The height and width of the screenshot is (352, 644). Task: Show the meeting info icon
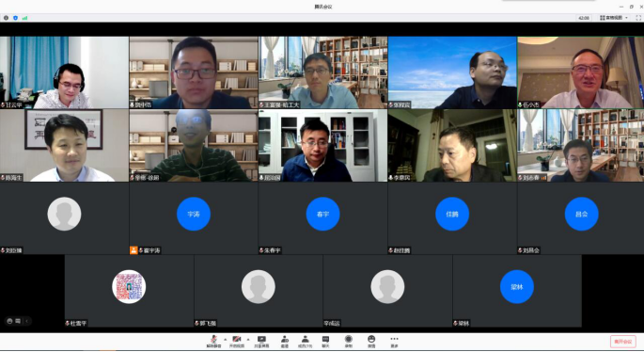point(6,18)
